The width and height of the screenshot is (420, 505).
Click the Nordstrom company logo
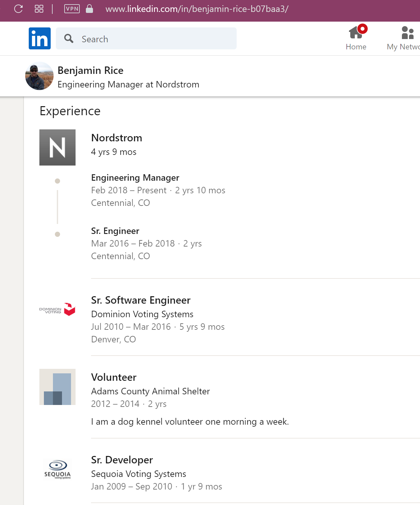coord(57,147)
